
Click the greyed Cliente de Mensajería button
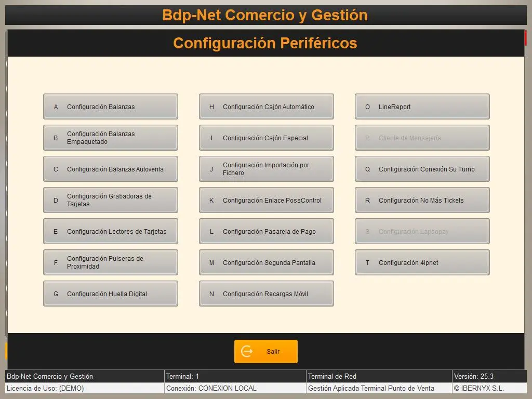click(x=422, y=138)
